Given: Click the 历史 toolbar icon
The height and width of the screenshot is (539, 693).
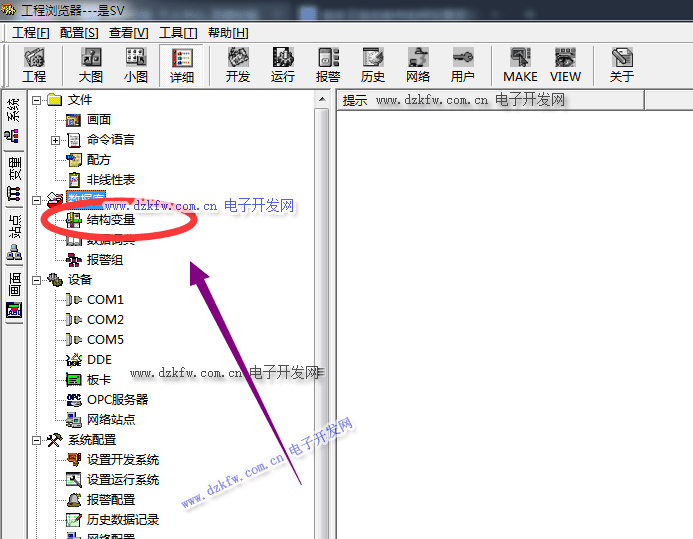Looking at the screenshot, I should (x=373, y=65).
